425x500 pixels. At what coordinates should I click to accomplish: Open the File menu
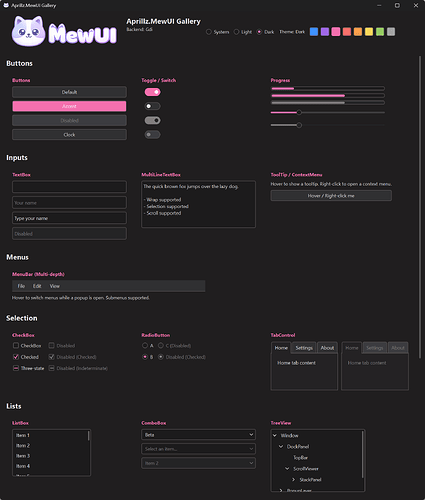pos(21,286)
